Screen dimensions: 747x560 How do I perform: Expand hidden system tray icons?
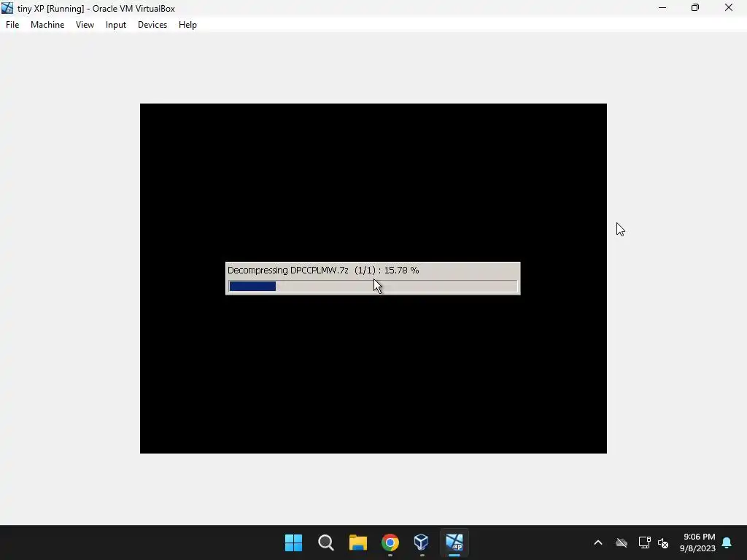click(598, 542)
